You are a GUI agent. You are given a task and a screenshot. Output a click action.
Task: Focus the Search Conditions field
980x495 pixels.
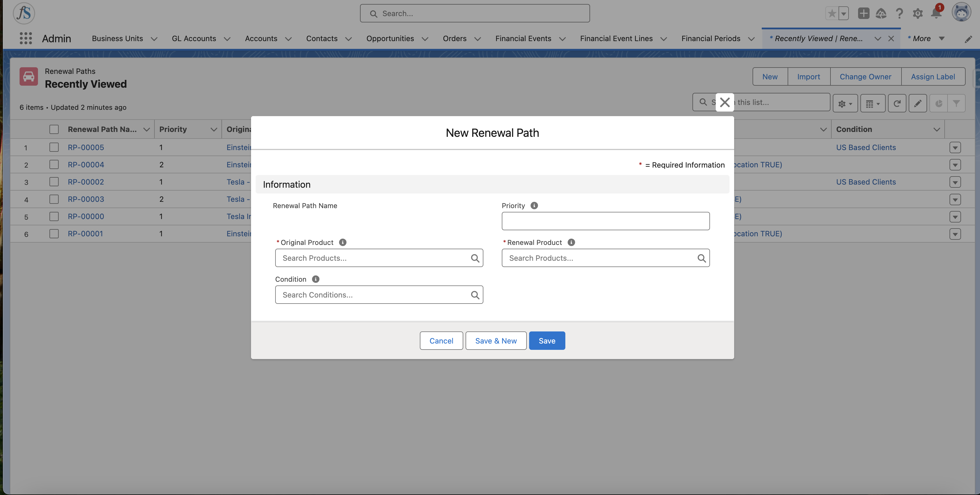379,295
